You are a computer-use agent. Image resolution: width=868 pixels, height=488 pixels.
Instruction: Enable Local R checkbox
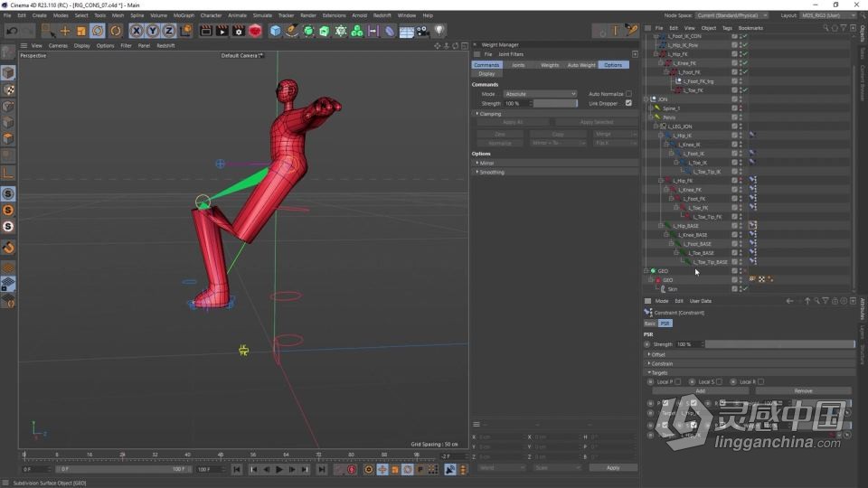[760, 381]
